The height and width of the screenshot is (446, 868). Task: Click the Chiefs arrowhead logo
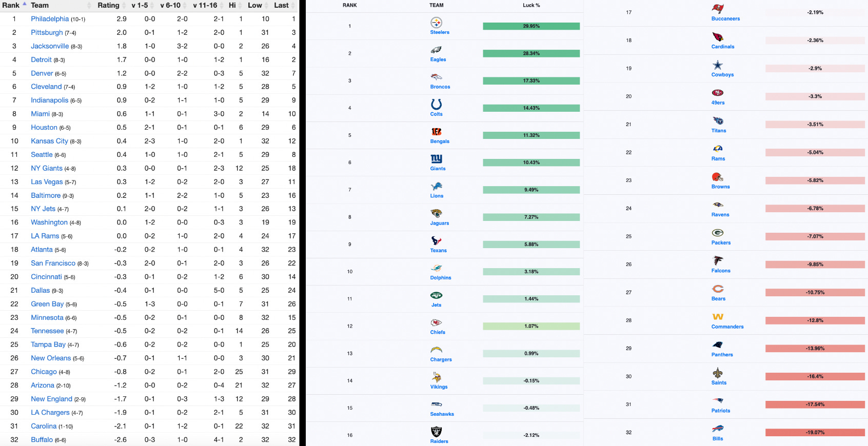coord(436,322)
